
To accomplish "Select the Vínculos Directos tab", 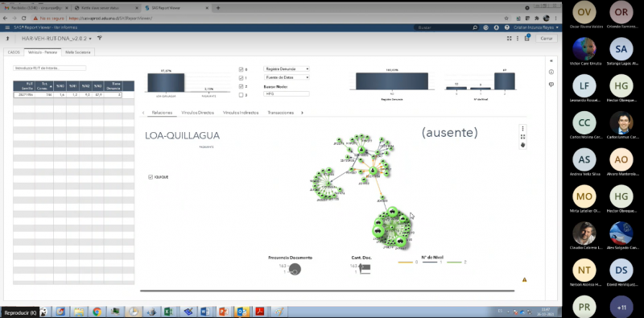I will [197, 113].
